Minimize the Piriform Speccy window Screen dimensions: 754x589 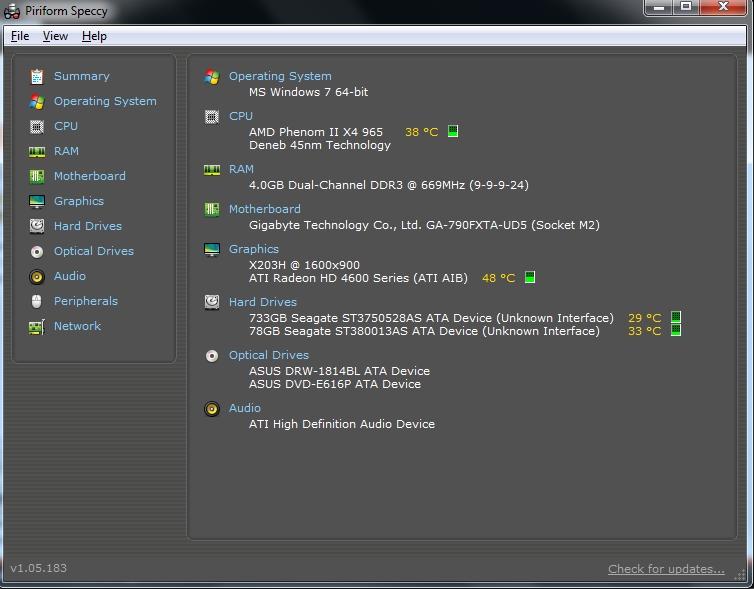[659, 8]
